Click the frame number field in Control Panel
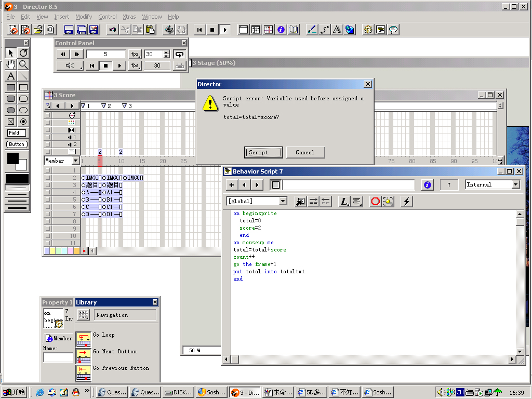532x399 pixels. (x=106, y=54)
